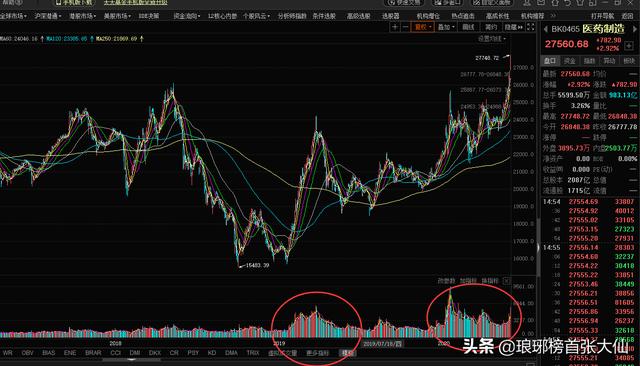Select the BIAS indicator
640x366 pixels.
coord(49,353)
